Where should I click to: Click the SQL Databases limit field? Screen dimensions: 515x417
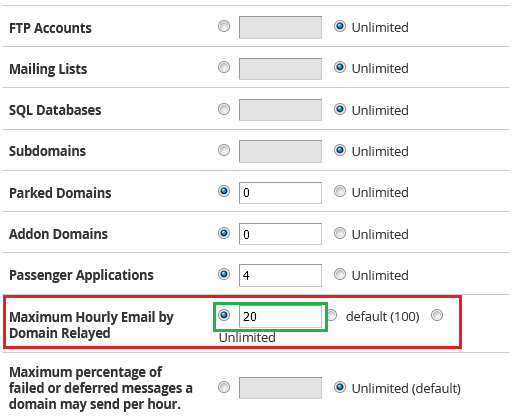(280, 110)
